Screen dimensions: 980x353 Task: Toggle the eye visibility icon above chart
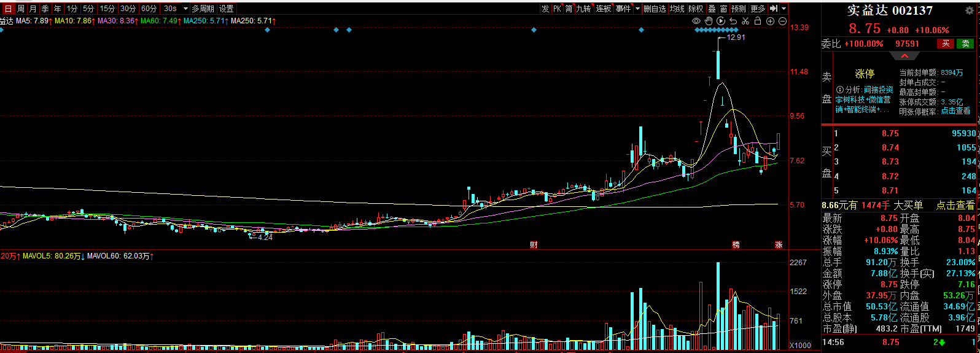(696, 21)
